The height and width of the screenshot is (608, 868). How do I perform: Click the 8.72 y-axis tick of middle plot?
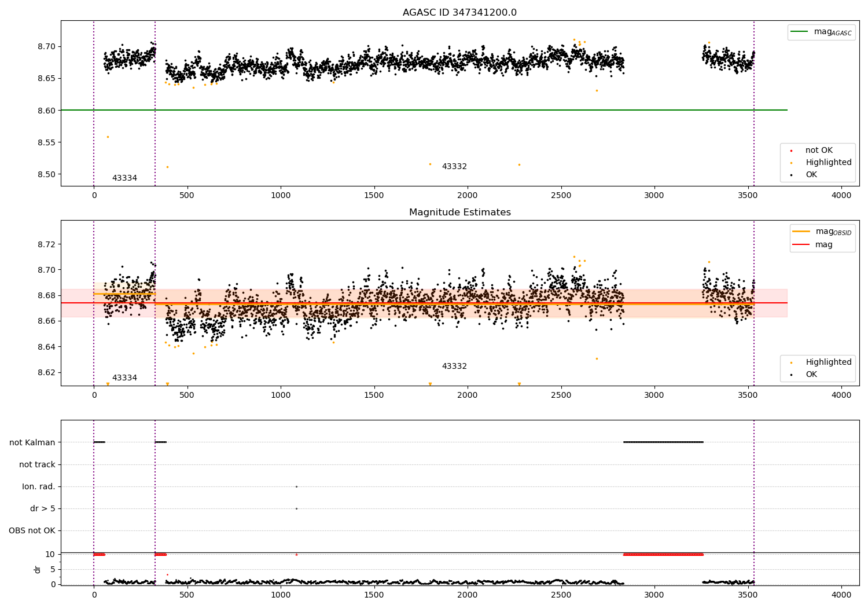46,244
